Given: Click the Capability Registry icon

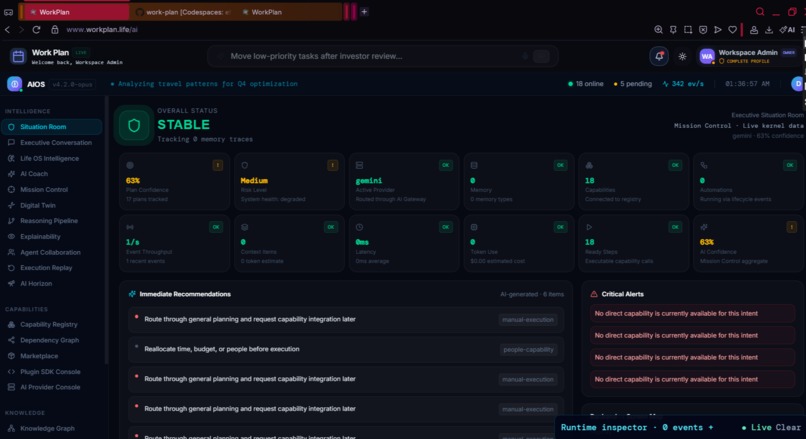Looking at the screenshot, I should (11, 324).
